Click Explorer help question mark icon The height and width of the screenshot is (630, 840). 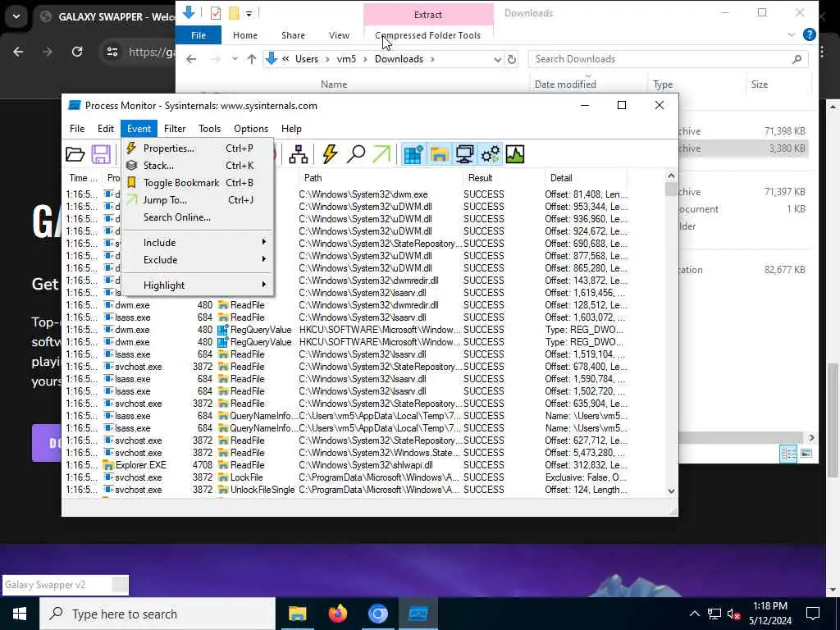[810, 34]
